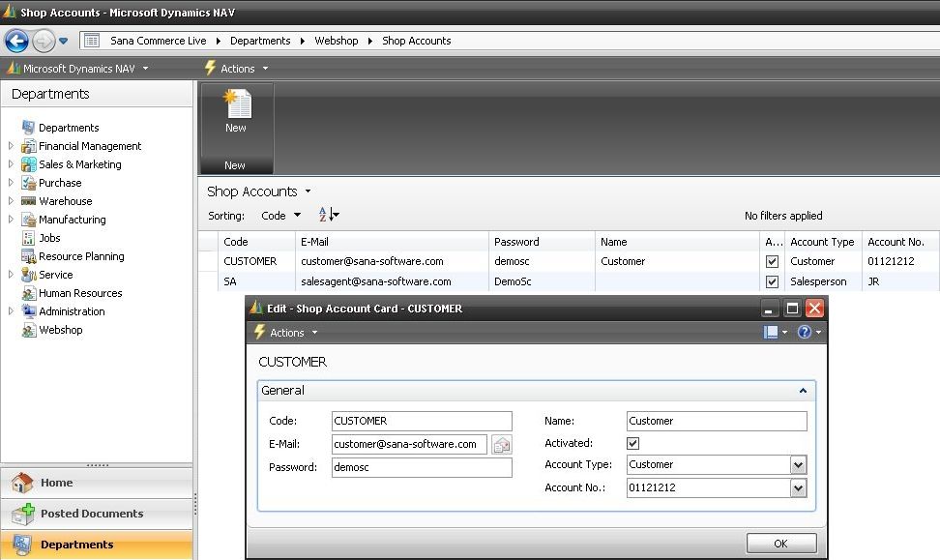Image resolution: width=940 pixels, height=560 pixels.
Task: Open the Account Type dropdown in card
Action: click(x=798, y=464)
